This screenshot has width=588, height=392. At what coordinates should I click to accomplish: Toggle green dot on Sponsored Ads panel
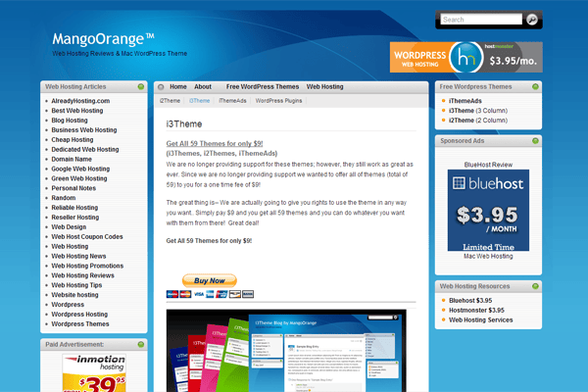point(535,141)
